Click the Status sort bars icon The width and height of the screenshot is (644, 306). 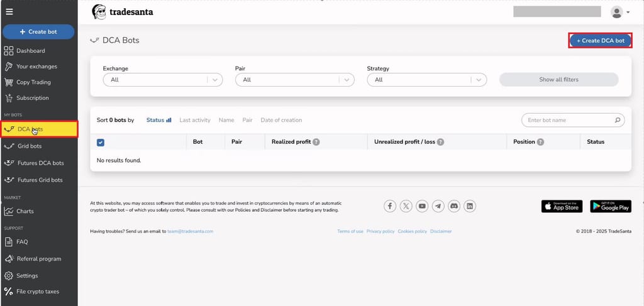[169, 120]
